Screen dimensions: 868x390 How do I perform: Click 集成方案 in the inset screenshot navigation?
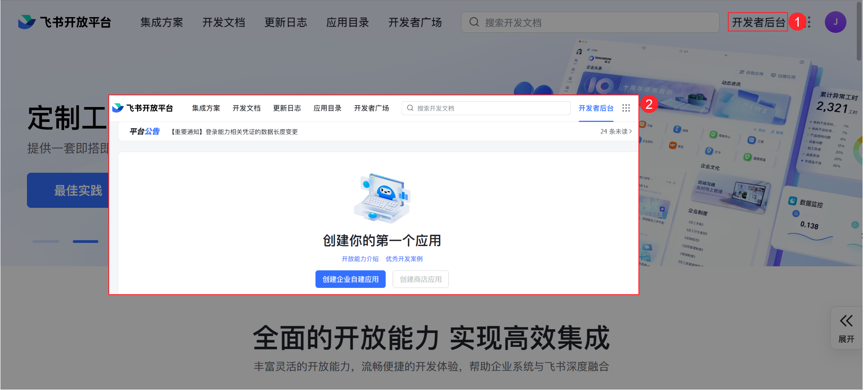tap(206, 108)
